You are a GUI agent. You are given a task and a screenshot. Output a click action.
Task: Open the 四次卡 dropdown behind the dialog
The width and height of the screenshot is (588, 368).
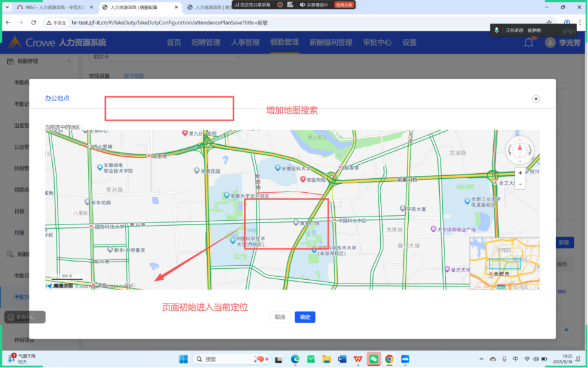click(x=167, y=57)
